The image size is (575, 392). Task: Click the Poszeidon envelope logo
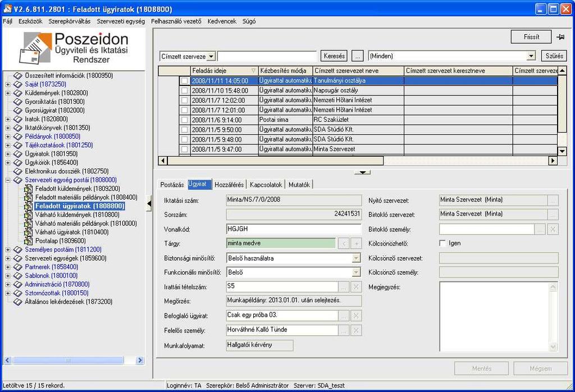[35, 48]
